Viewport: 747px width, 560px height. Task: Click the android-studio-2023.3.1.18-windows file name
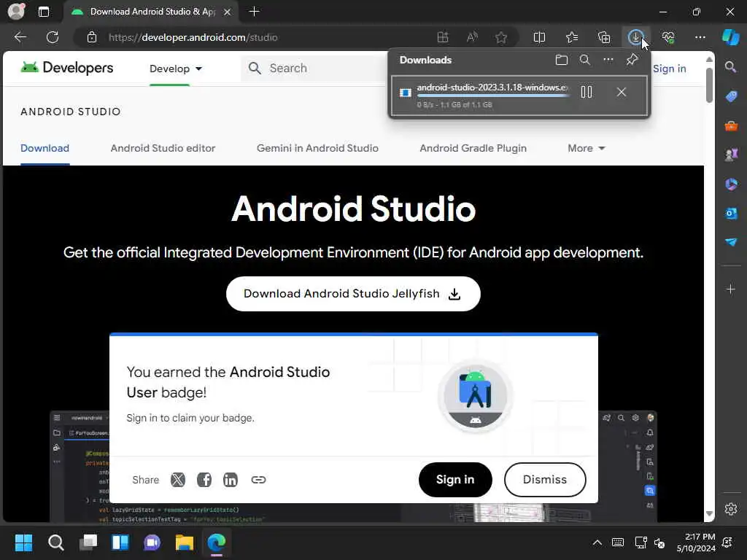click(x=492, y=87)
